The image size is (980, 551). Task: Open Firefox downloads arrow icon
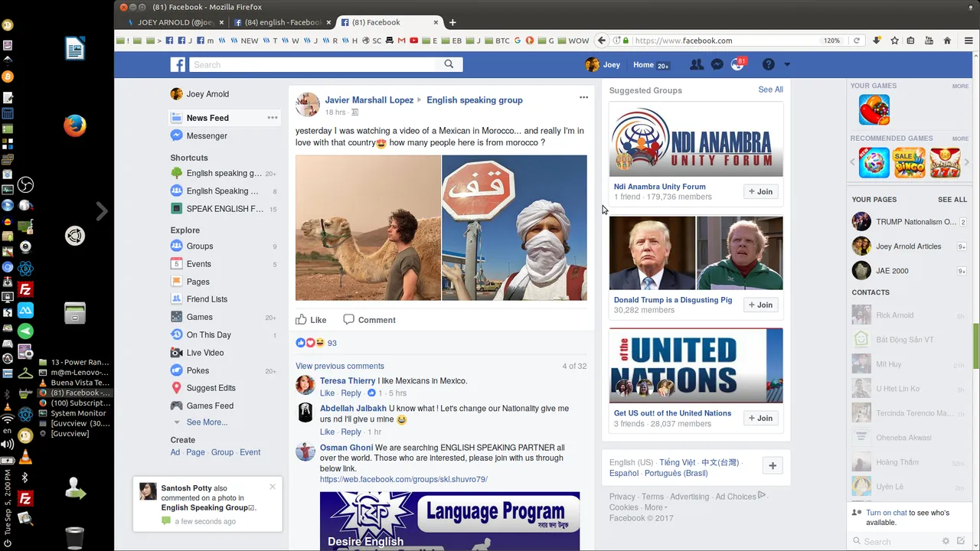click(877, 41)
